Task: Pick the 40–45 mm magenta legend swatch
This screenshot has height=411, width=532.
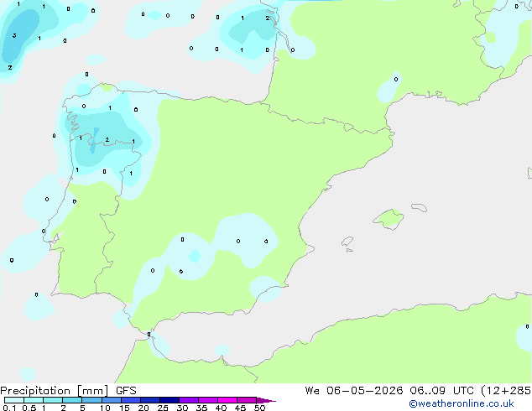Action: coord(227,400)
